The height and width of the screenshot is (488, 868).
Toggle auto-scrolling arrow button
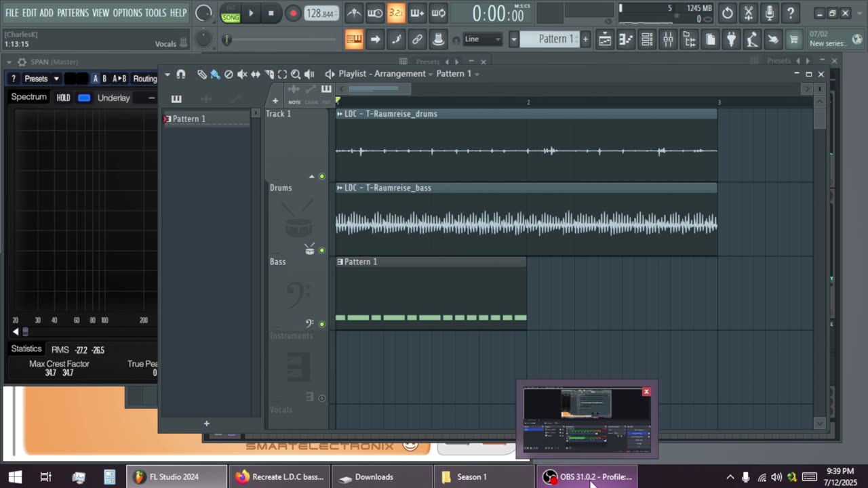[375, 39]
